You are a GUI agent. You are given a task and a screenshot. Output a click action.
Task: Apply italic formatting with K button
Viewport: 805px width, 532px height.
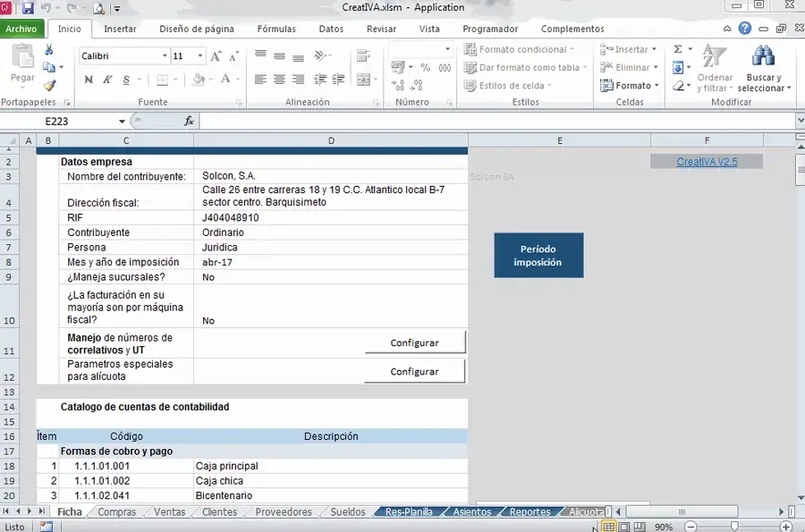[x=107, y=80]
